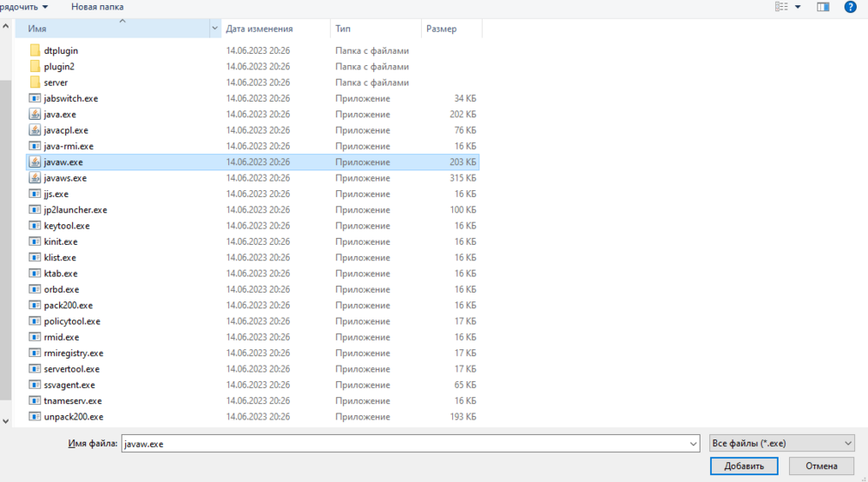Viewport: 868px width, 482px height.
Task: Sort by Размер column header
Action: (x=441, y=29)
